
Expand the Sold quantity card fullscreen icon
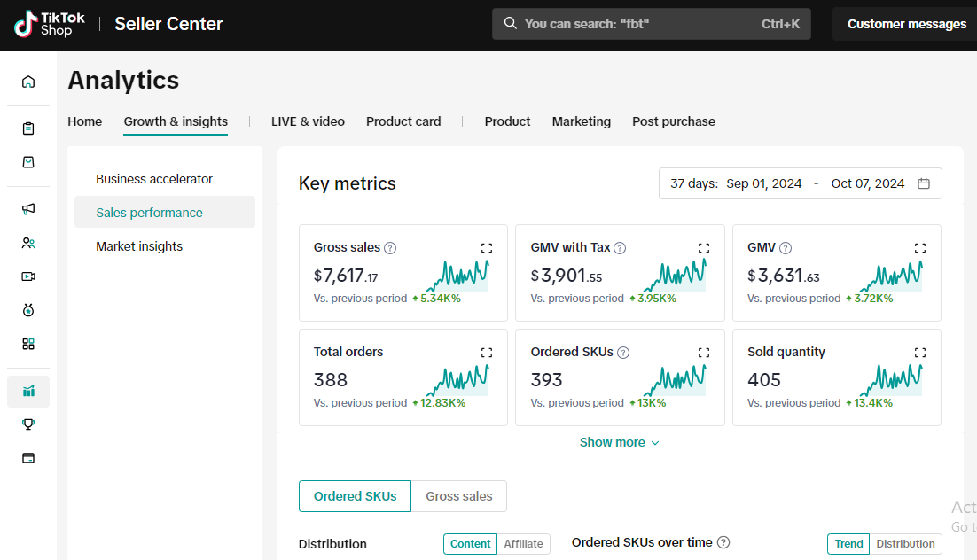[919, 353]
